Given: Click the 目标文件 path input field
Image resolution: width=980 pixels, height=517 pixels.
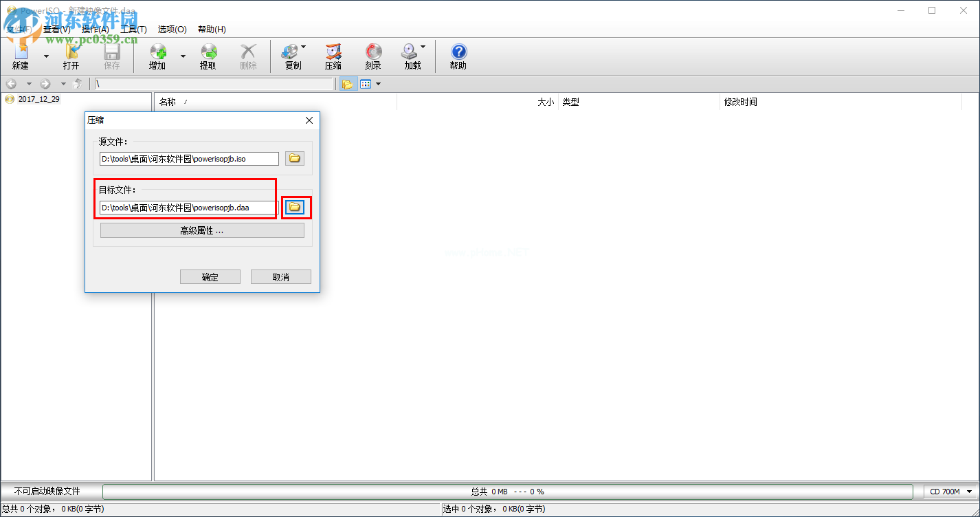Looking at the screenshot, I should pos(188,208).
